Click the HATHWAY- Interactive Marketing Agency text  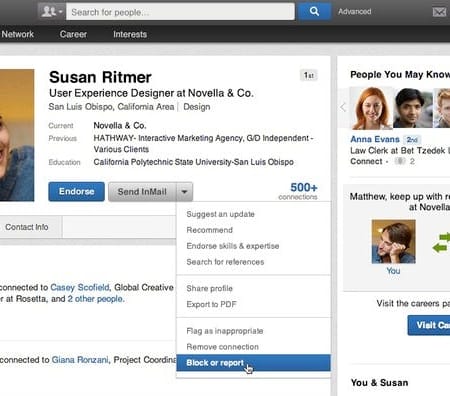pos(168,138)
